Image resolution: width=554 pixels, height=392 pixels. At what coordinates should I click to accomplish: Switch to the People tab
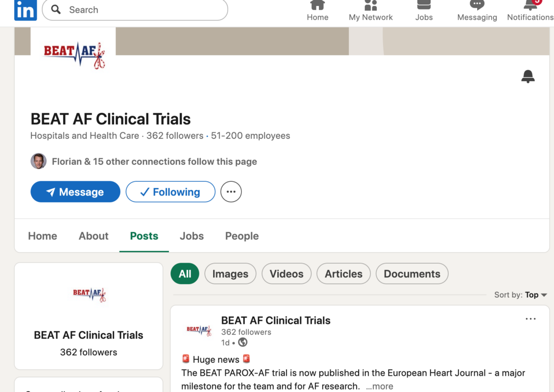[242, 236]
